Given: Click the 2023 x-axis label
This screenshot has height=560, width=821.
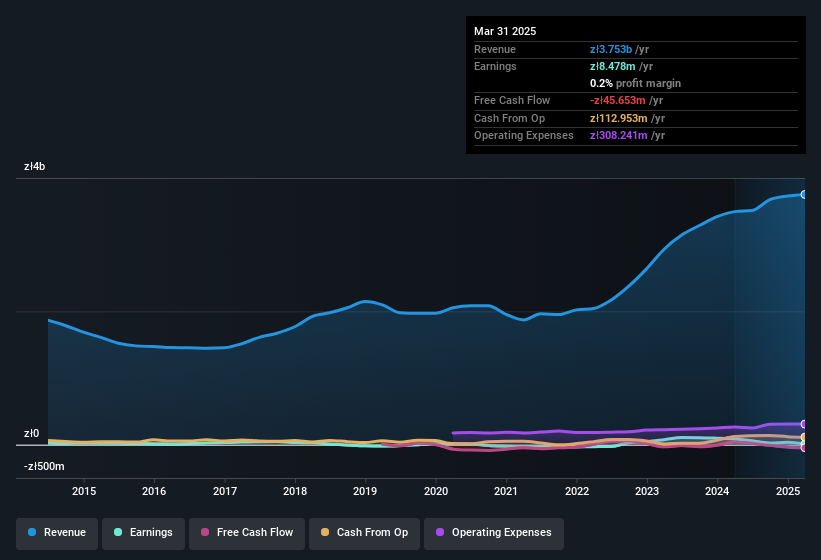Looking at the screenshot, I should (x=647, y=491).
